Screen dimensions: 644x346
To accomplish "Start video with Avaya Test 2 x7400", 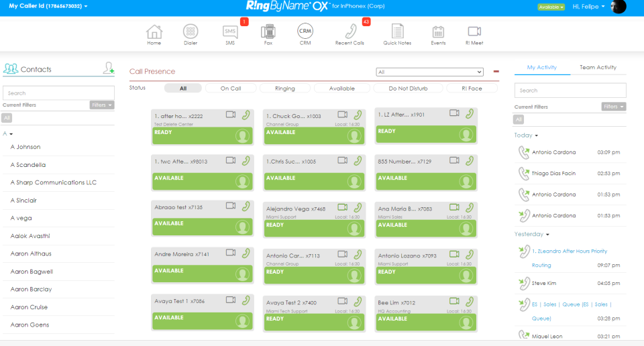I will pos(343,301).
